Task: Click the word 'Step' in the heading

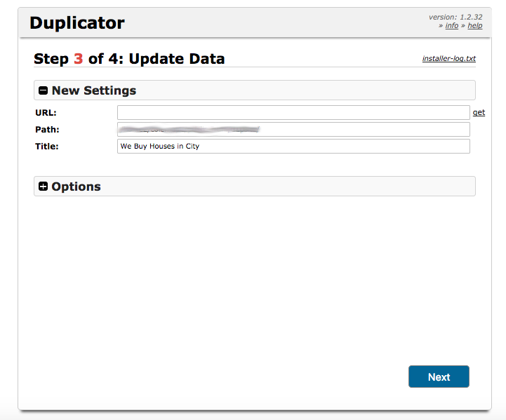Action: point(51,59)
